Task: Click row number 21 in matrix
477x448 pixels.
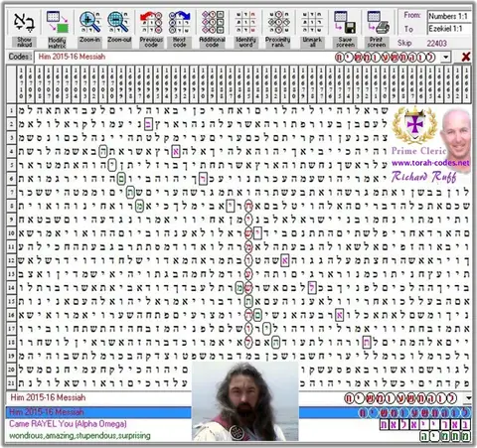Action: click(x=12, y=382)
